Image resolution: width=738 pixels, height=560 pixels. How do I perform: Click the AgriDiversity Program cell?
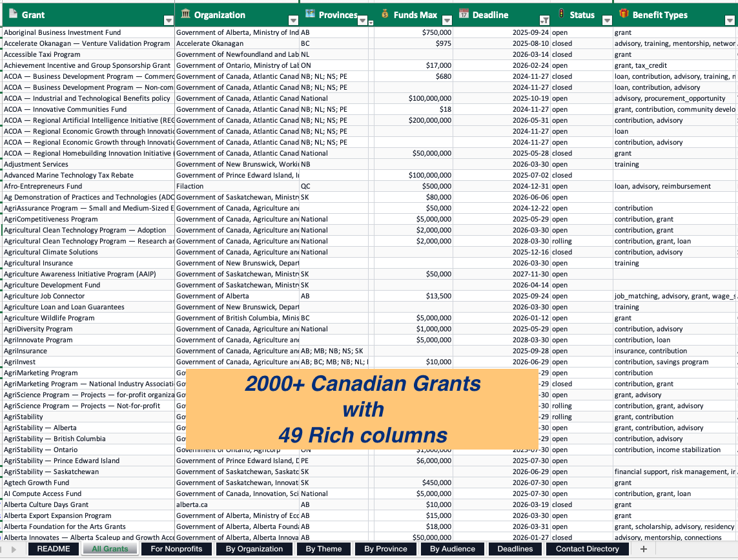(88, 329)
